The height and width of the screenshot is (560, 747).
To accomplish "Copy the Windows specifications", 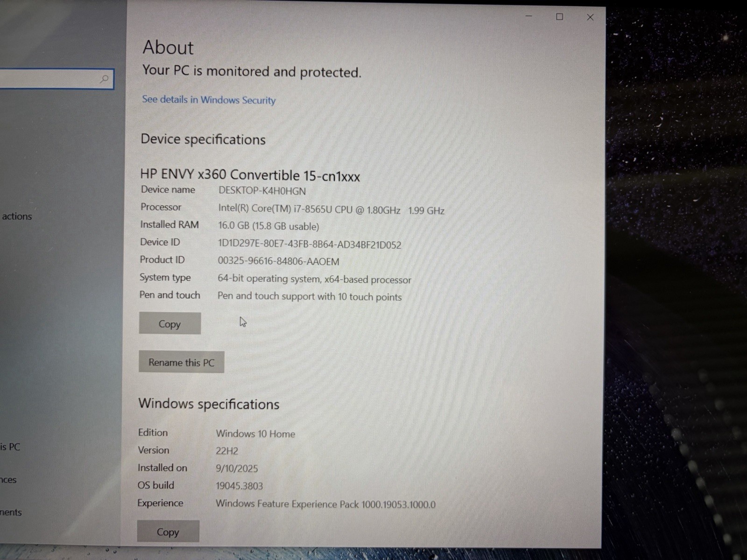I will (x=168, y=532).
